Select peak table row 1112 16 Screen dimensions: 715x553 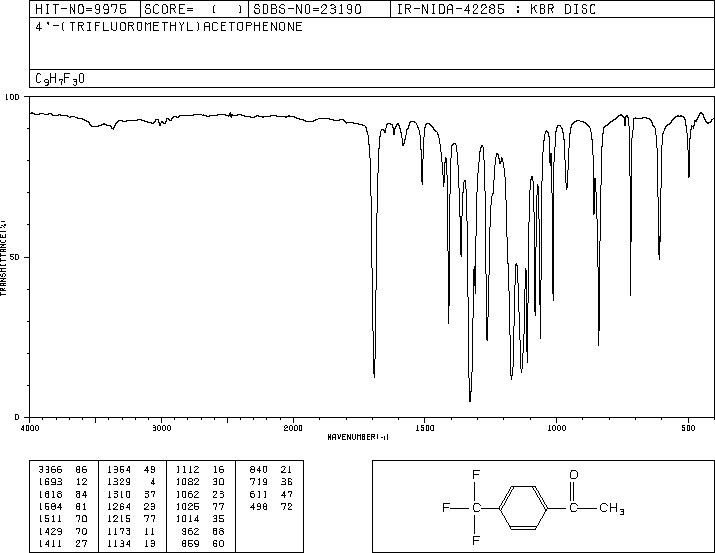coord(200,470)
